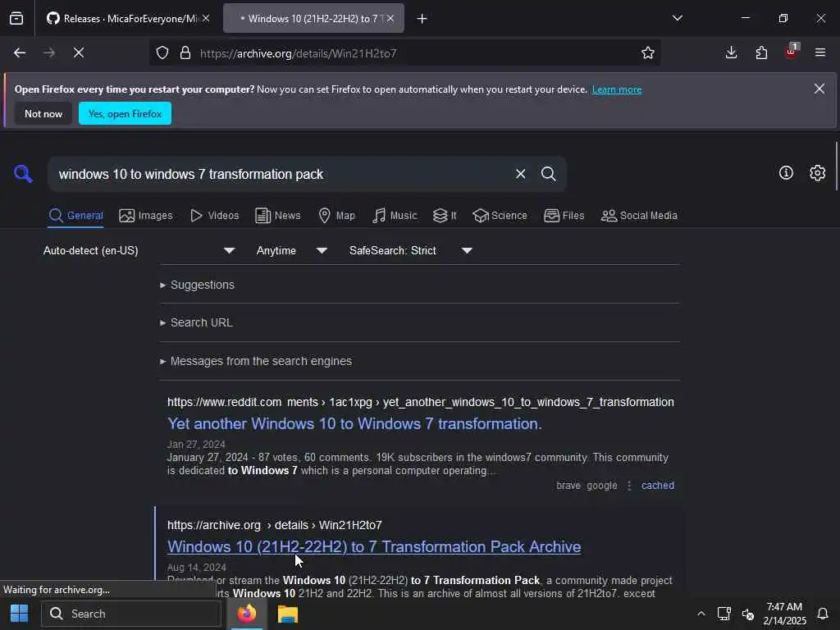Image resolution: width=840 pixels, height=630 pixels.
Task: Follow the Learn more link
Action: pos(617,89)
